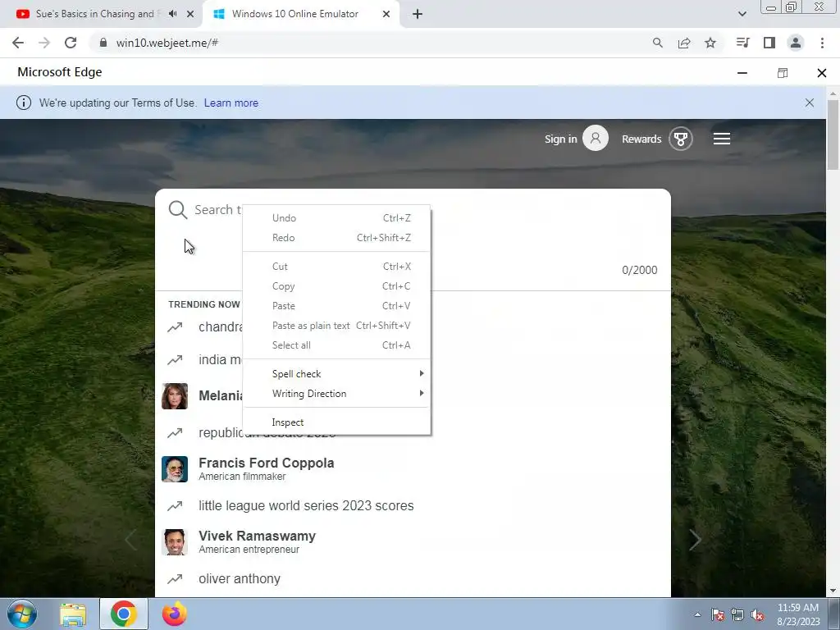Go back using Chrome's back arrow
The height and width of the screenshot is (630, 840).
pyautogui.click(x=18, y=43)
